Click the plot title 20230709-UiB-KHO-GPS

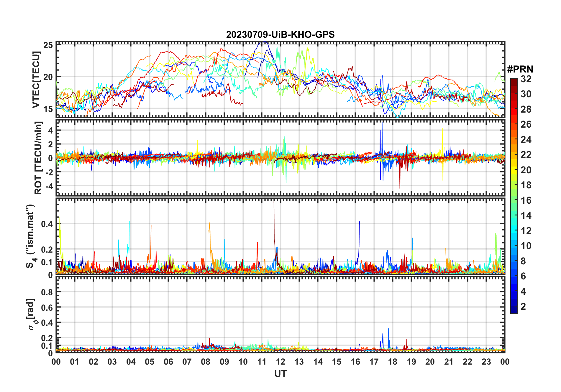[x=280, y=35]
